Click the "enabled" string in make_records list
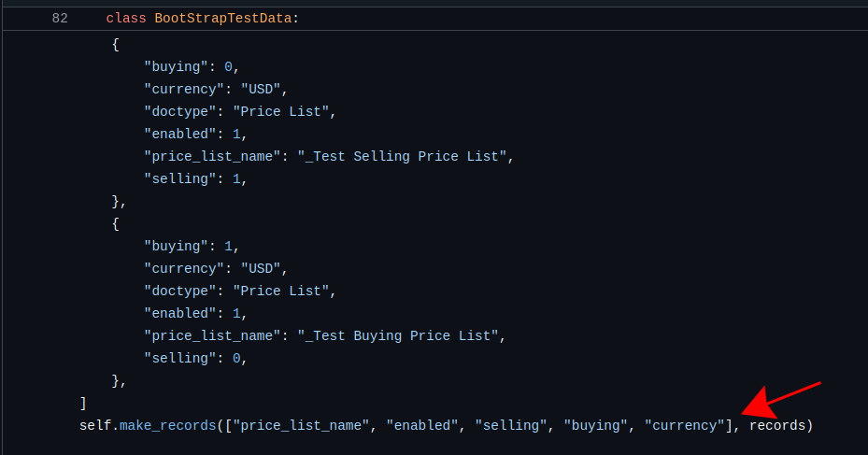The height and width of the screenshot is (455, 868). pos(421,425)
